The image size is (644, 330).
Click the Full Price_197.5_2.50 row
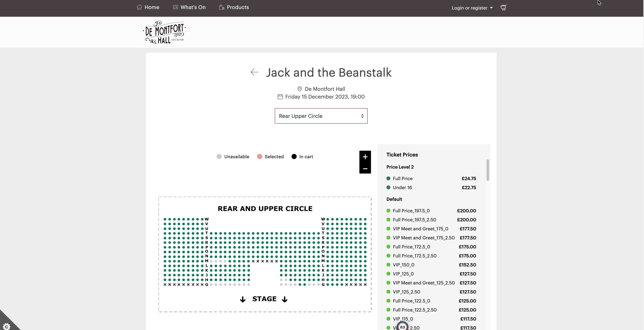431,220
